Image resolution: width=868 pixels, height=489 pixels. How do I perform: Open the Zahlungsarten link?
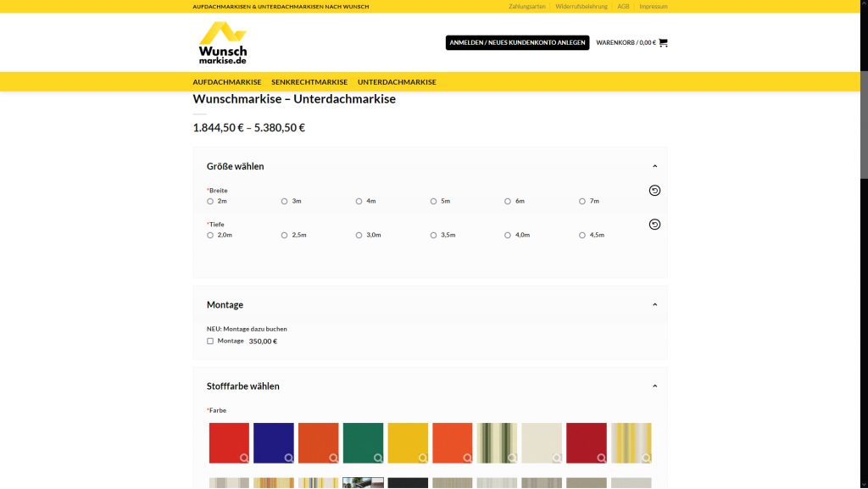pyautogui.click(x=527, y=7)
